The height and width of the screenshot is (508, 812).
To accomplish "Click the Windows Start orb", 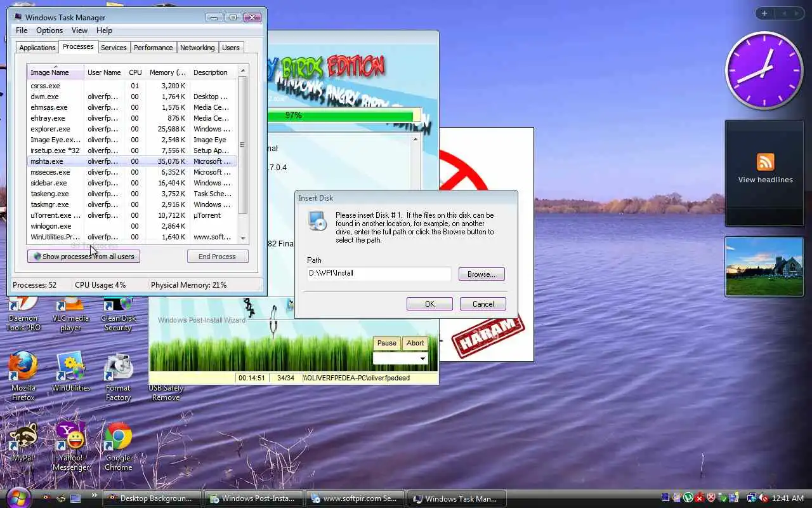I will [17, 498].
